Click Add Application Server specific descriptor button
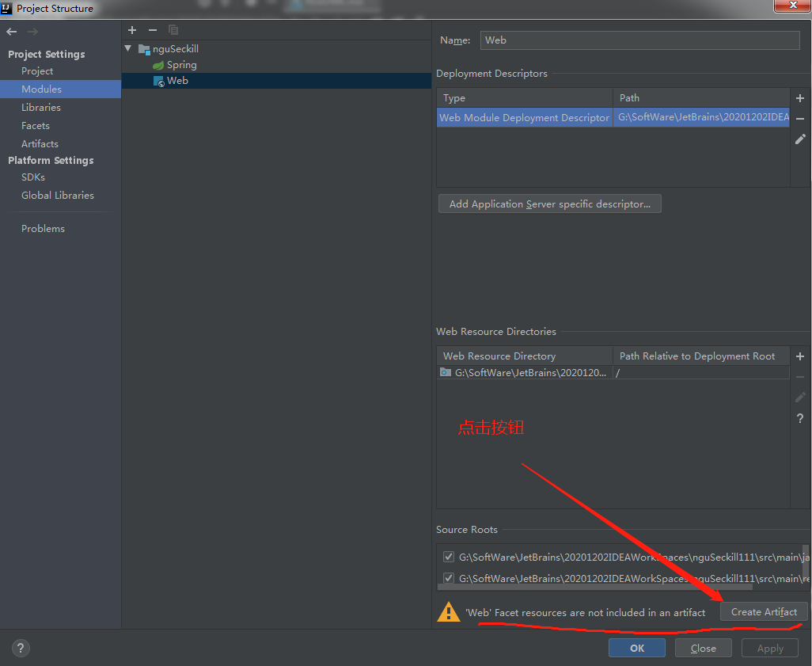Viewport: 812px width, 666px height. 549,204
